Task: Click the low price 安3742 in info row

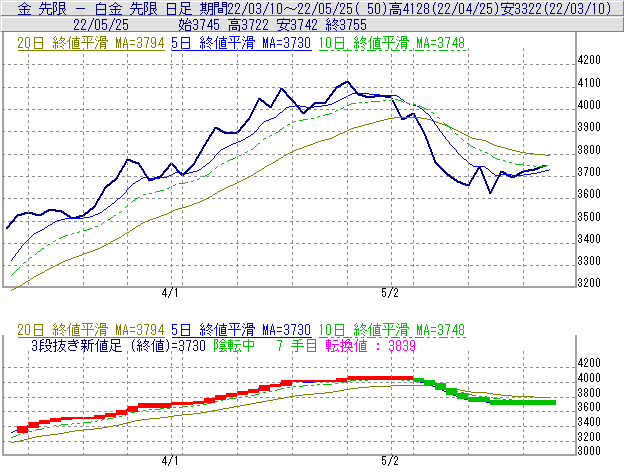Action: [x=297, y=25]
